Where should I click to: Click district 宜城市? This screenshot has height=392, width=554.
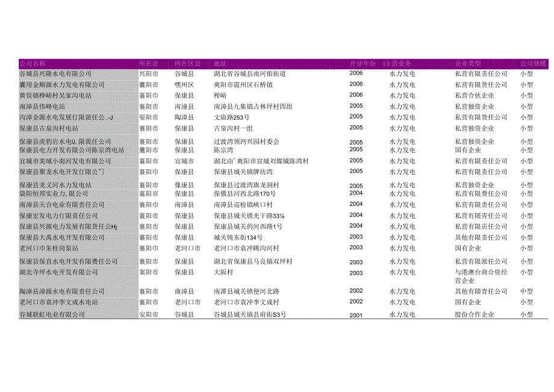coord(184,161)
